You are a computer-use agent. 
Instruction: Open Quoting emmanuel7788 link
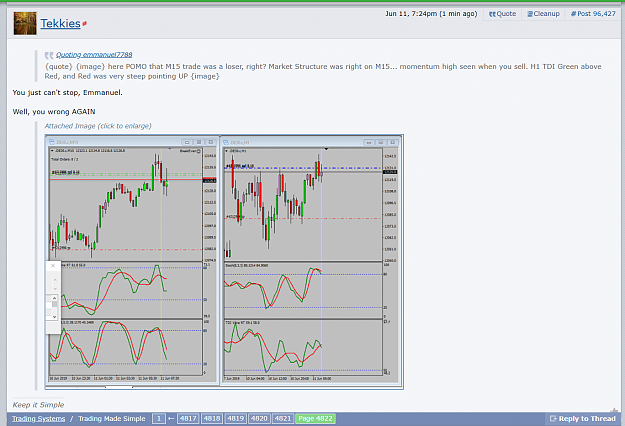tap(94, 55)
